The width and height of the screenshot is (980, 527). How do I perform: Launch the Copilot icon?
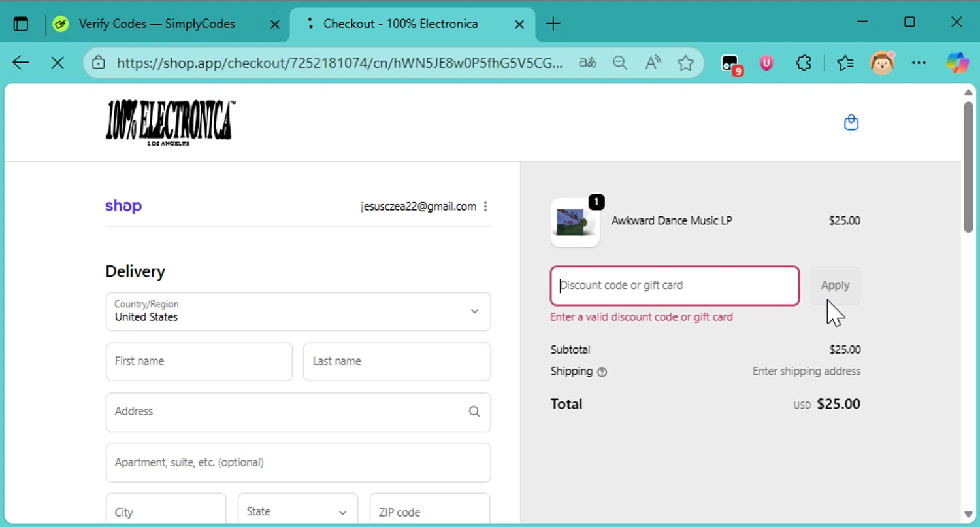tap(958, 63)
